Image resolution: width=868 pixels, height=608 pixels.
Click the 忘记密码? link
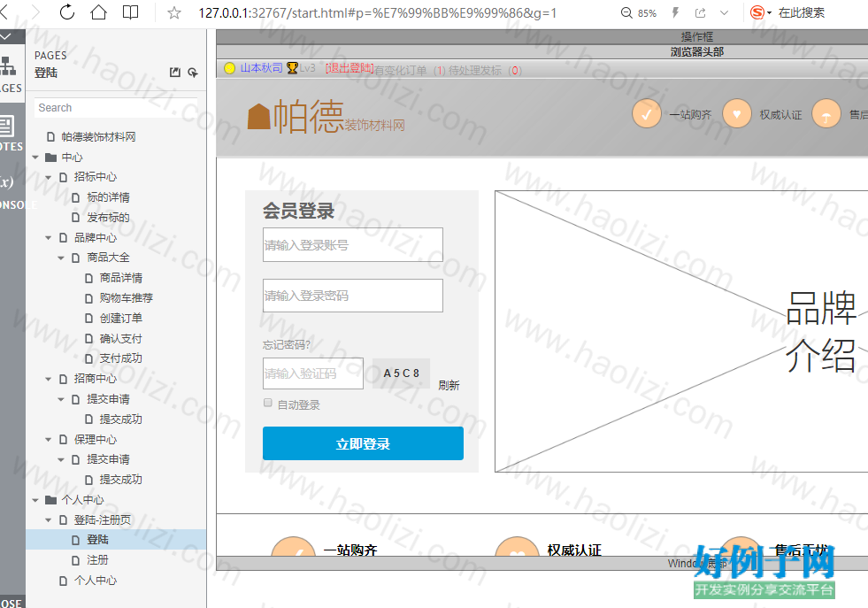point(287,345)
